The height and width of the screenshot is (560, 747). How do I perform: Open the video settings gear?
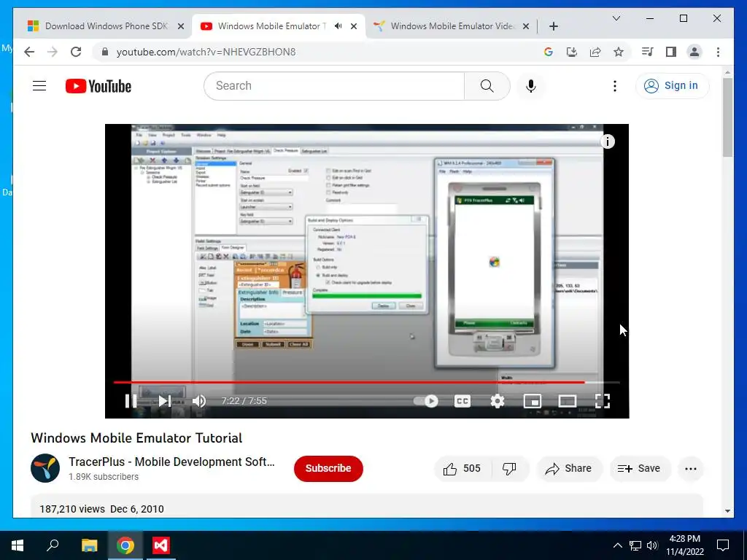(x=498, y=401)
